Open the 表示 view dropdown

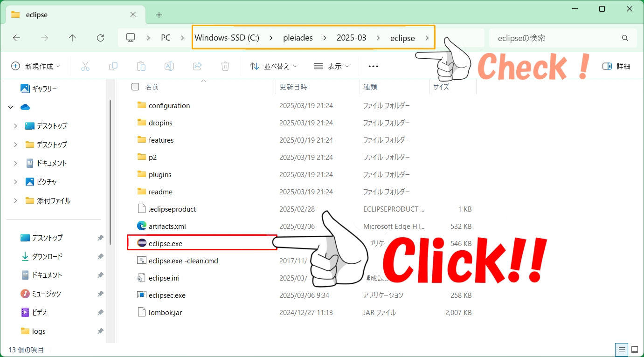(332, 66)
